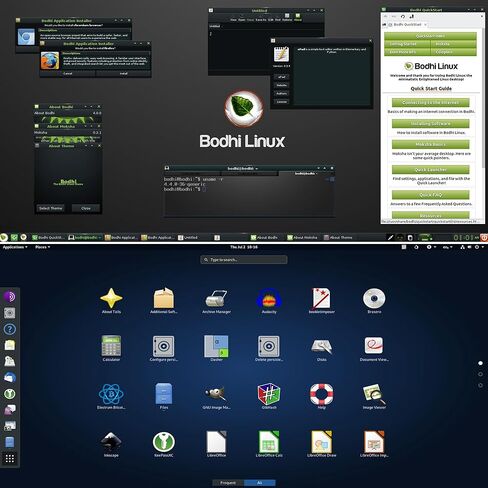Screen dimensions: 488x488
Task: Select the third page indicator dot
Action: pyautogui.click(x=480, y=385)
